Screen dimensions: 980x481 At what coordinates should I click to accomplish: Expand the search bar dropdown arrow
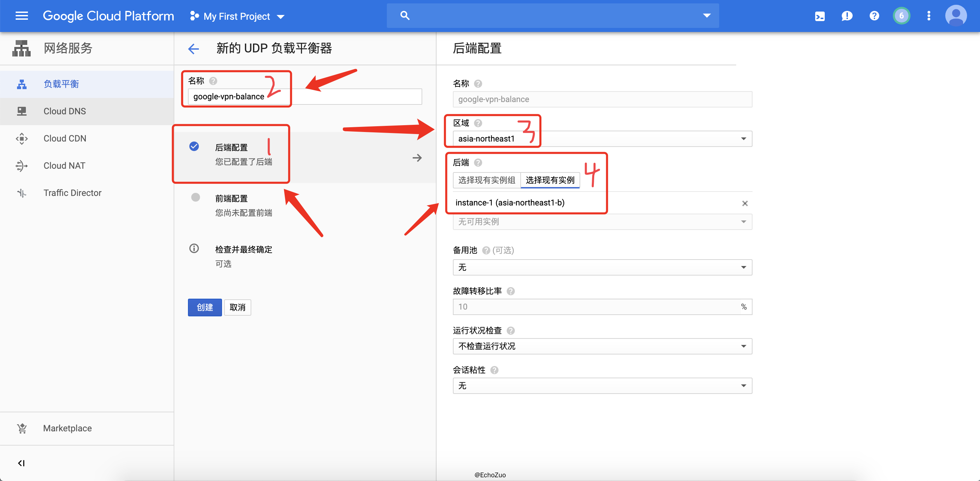coord(707,16)
